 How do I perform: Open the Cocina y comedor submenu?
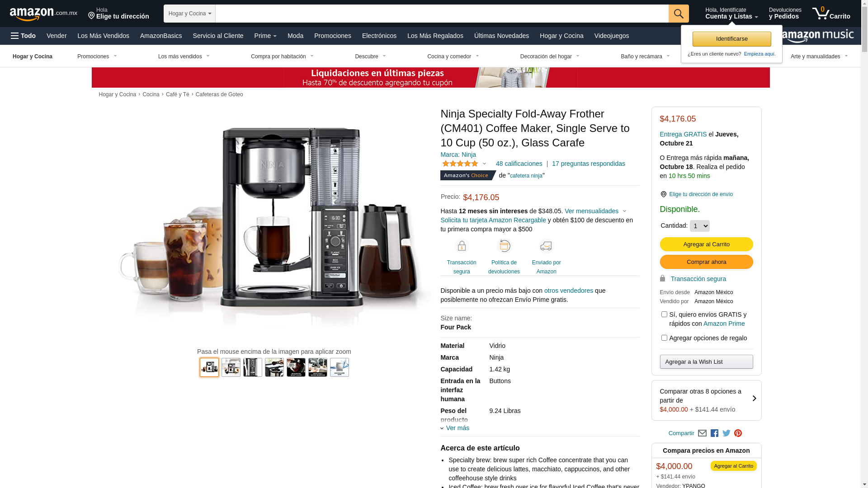click(453, 56)
